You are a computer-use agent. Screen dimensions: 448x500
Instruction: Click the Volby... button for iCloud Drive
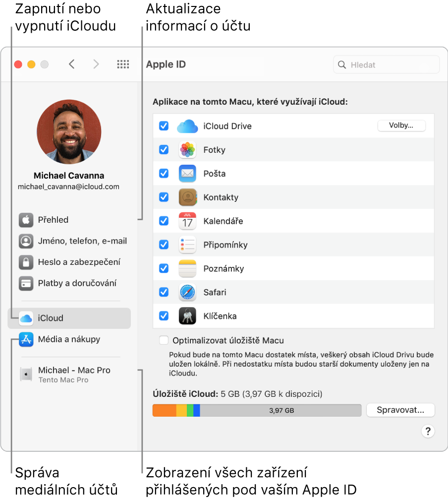click(x=401, y=125)
